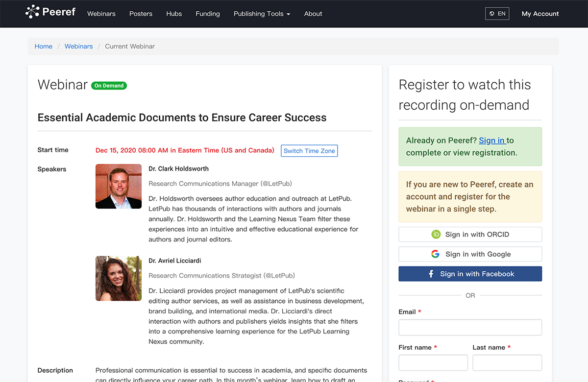The height and width of the screenshot is (382, 588).
Task: Click the ORCID icon in sign-in button
Action: click(436, 235)
